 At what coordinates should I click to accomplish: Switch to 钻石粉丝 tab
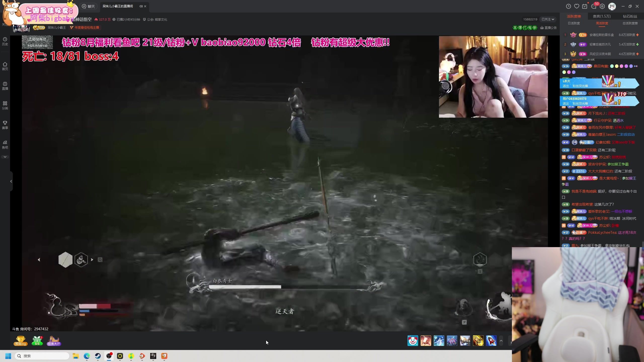coord(630,16)
